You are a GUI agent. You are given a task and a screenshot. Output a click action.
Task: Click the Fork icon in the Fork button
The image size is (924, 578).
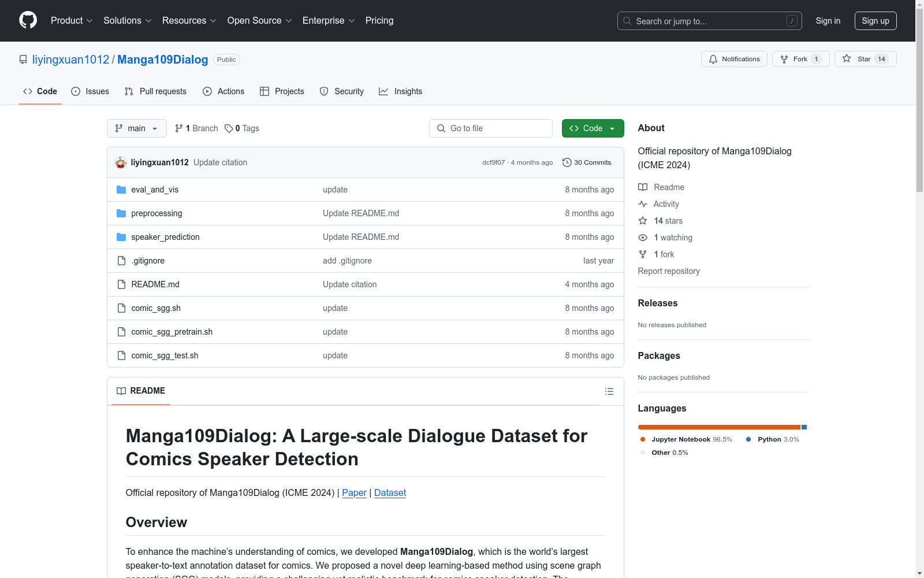click(784, 59)
